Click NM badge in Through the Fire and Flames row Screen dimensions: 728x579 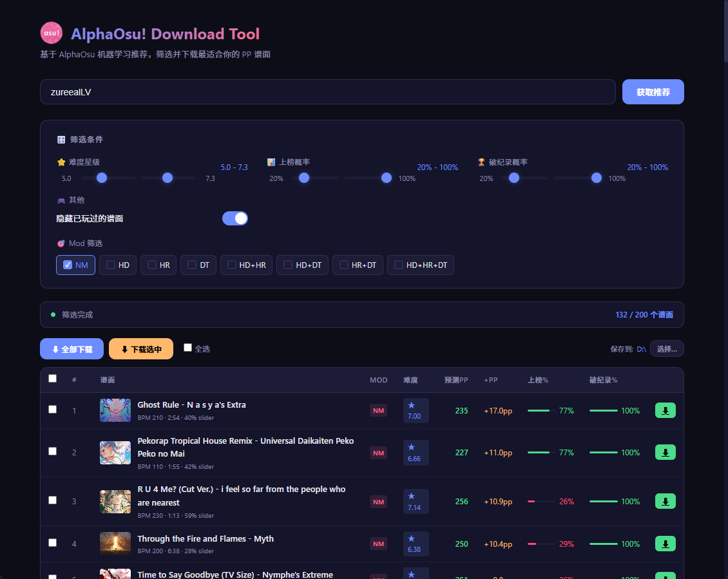click(x=378, y=544)
